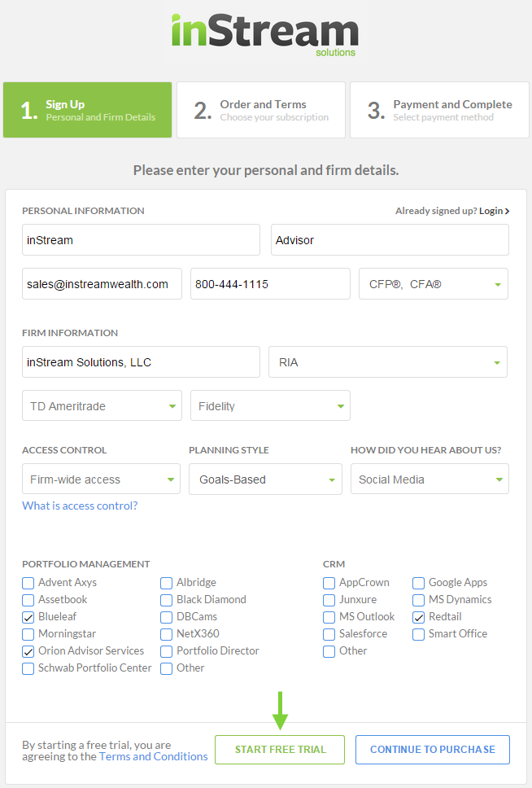Check the Junxure CRM box
The height and width of the screenshot is (788, 532).
pyautogui.click(x=329, y=600)
